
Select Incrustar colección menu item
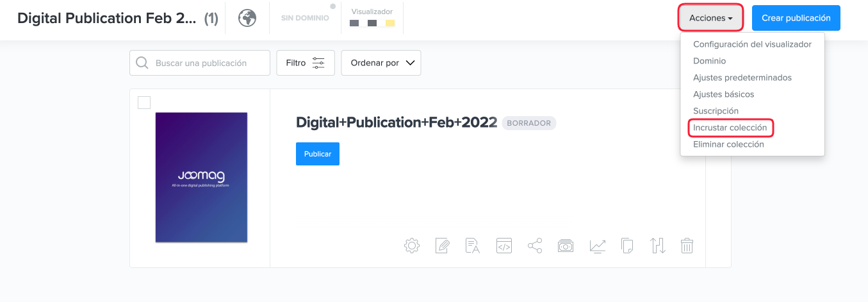[730, 128]
